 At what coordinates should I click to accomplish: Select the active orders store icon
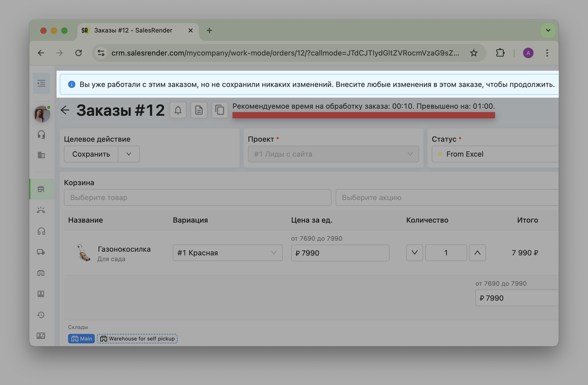(x=41, y=189)
